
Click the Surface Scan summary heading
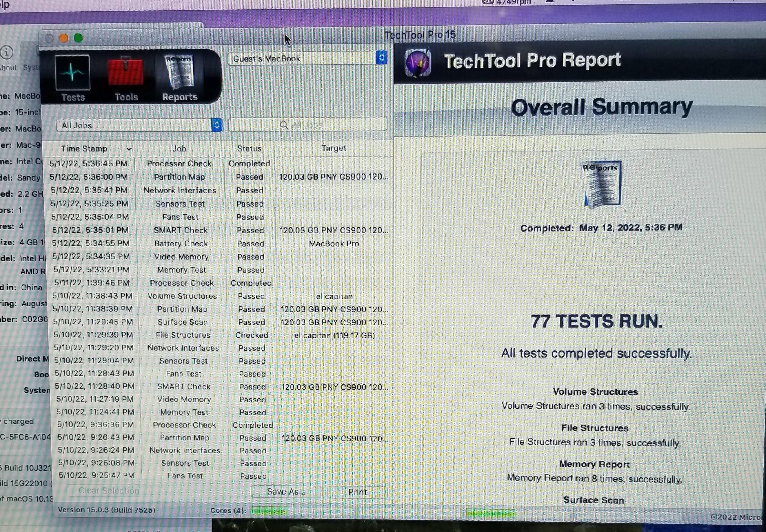[594, 500]
